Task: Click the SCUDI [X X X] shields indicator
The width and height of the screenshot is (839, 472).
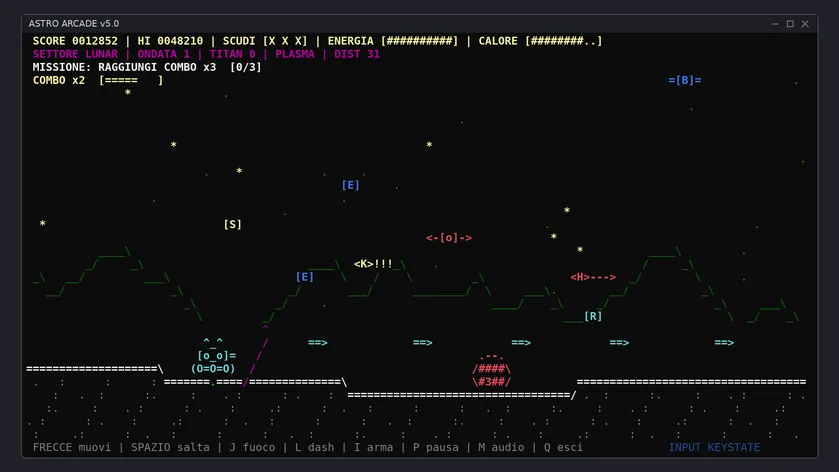Action: pos(265,41)
